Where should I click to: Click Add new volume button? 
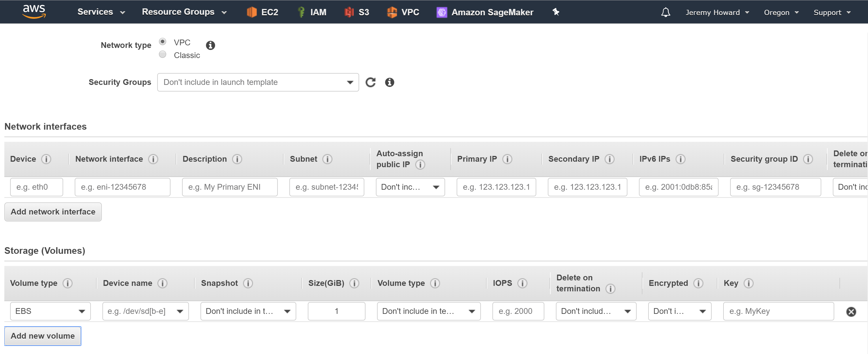(43, 336)
